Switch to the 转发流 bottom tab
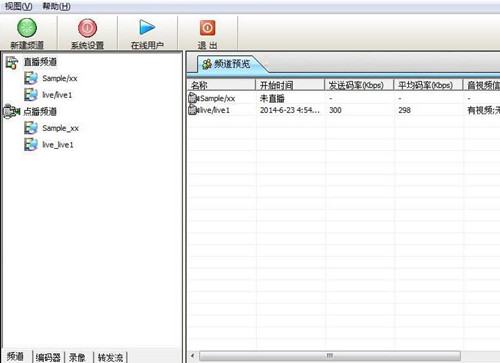This screenshot has height=363, width=500. (x=110, y=357)
